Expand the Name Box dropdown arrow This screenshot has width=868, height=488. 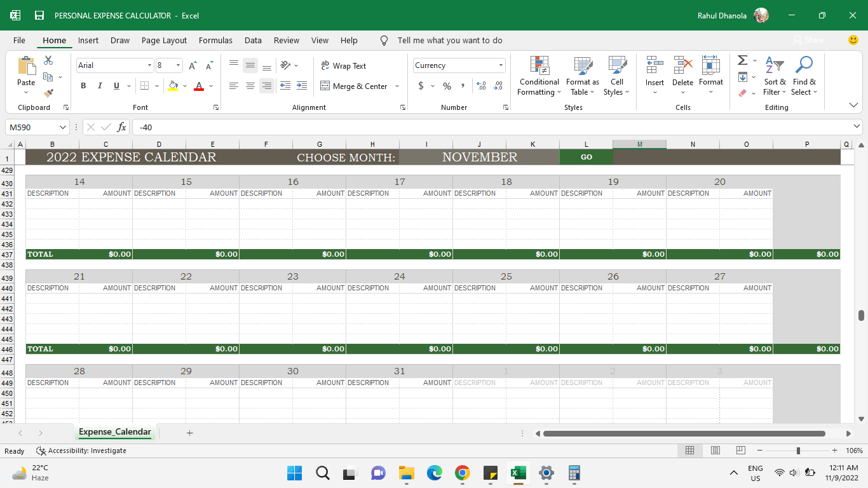[x=63, y=127]
